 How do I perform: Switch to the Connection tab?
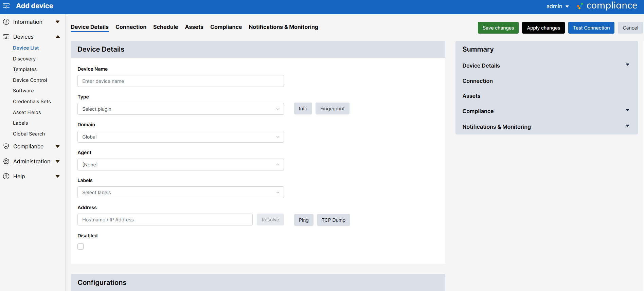click(x=131, y=27)
